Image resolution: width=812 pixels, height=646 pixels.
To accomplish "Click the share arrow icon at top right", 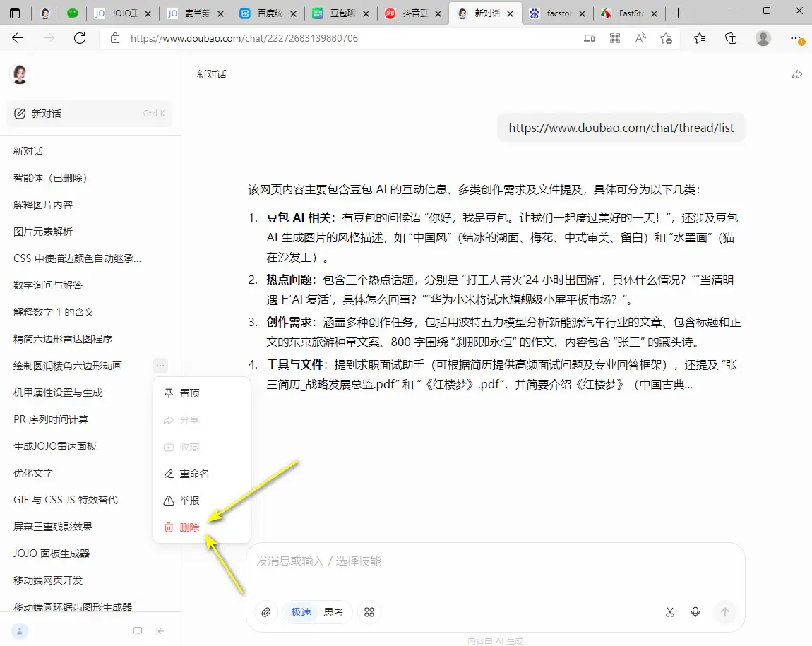I will [x=797, y=75].
